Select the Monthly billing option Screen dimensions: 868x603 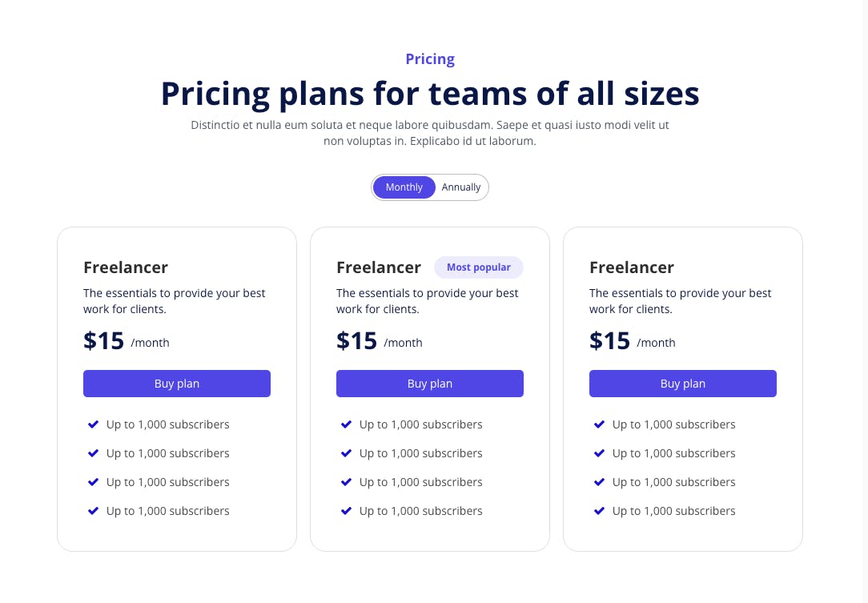404,187
